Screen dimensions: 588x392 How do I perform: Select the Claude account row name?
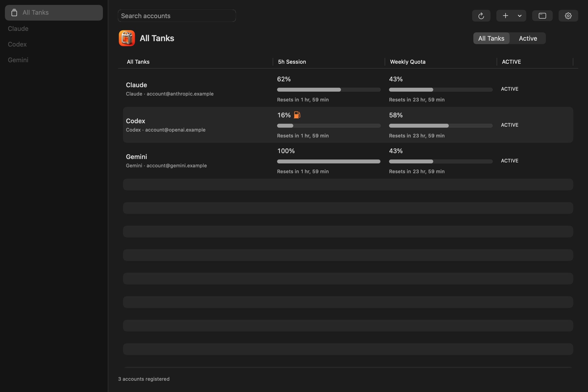(x=136, y=85)
